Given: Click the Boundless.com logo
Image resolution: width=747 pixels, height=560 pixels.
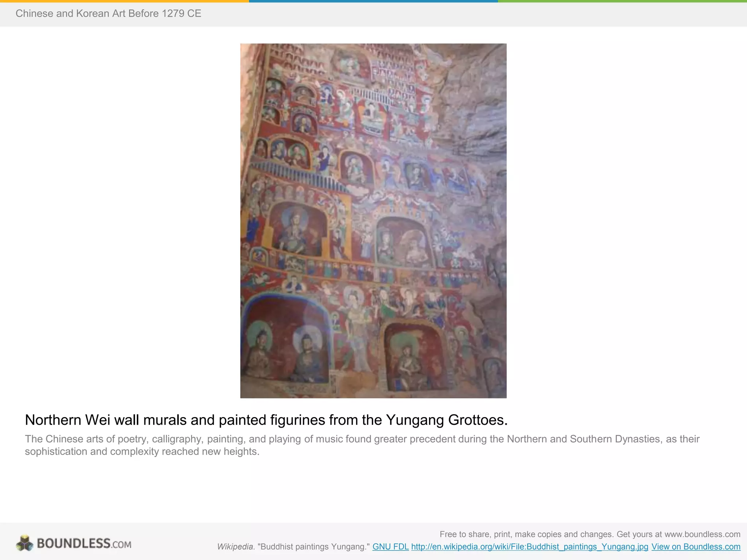Looking at the screenshot, I should coord(74,543).
